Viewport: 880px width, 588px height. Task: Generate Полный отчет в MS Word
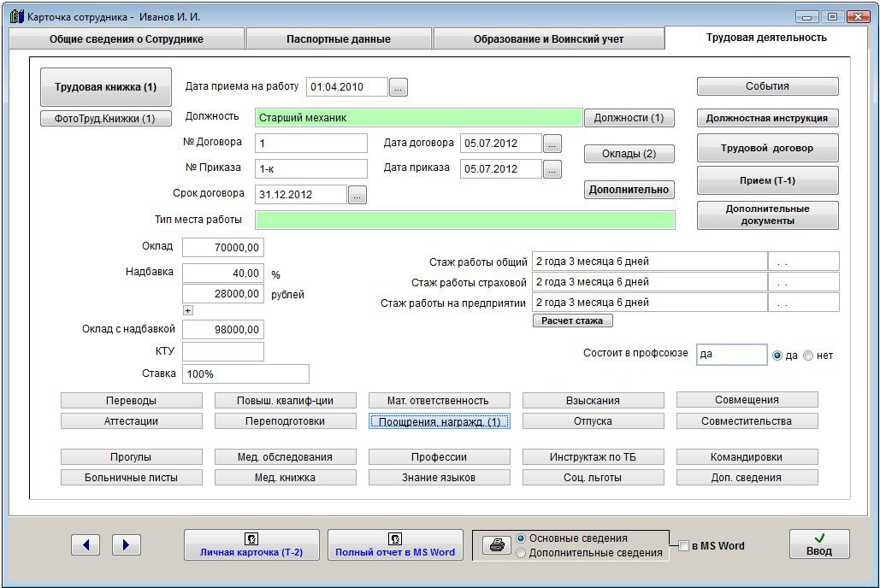[395, 544]
